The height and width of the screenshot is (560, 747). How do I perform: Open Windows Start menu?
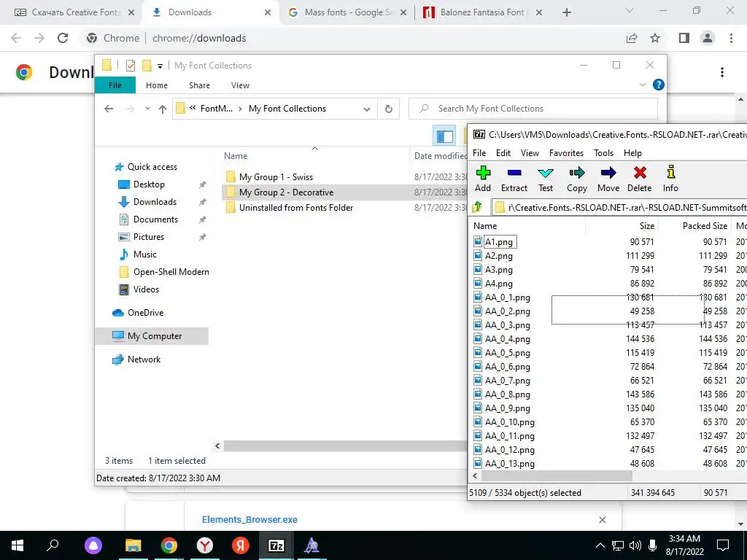pos(18,545)
